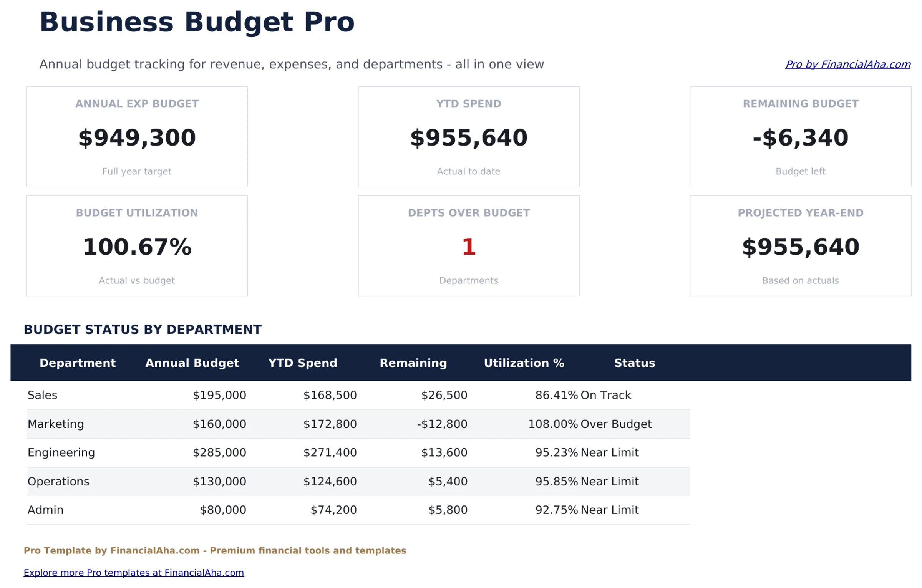The image size is (922, 588).
Task: Follow "Explore more Pro templates at FinancialAha.com" link
Action: point(134,573)
